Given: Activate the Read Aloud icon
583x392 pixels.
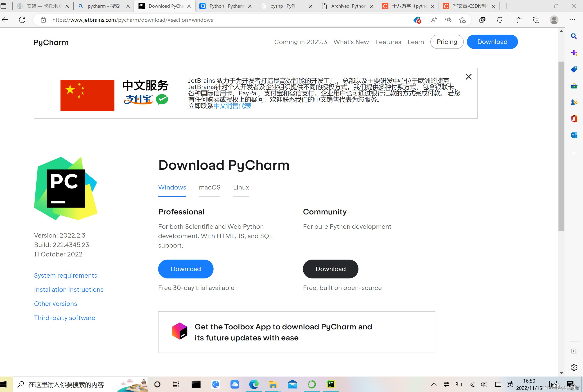Looking at the screenshot, I should coord(434,20).
